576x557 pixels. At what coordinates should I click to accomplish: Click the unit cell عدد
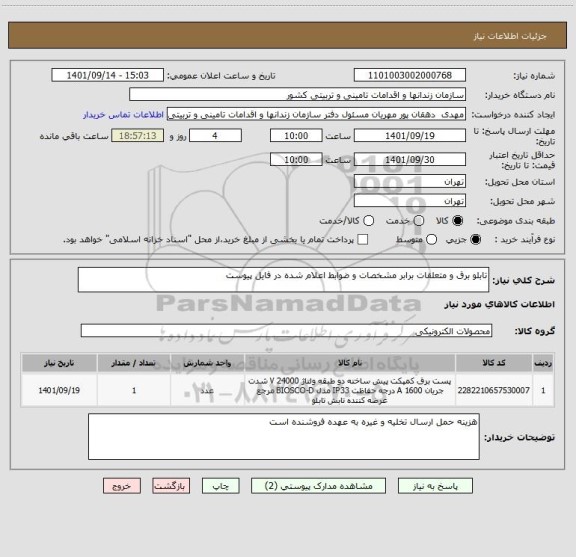(x=208, y=390)
